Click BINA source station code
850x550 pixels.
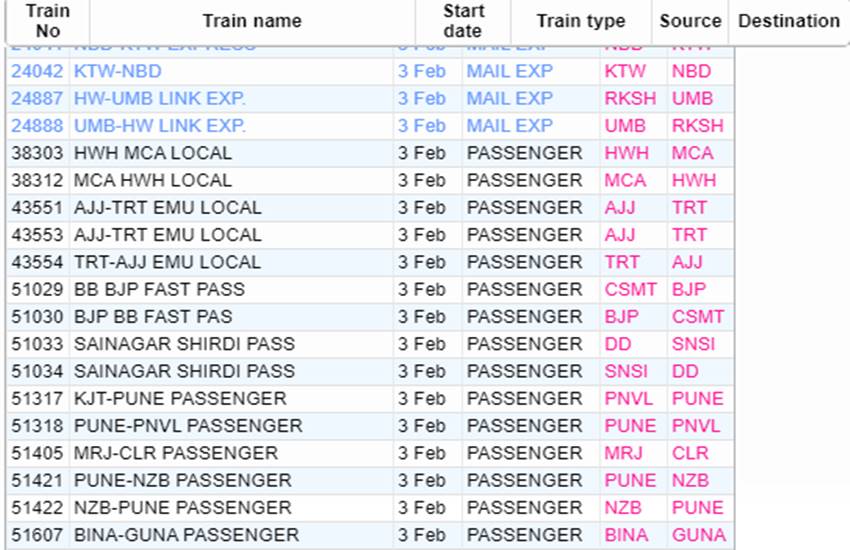click(x=626, y=535)
